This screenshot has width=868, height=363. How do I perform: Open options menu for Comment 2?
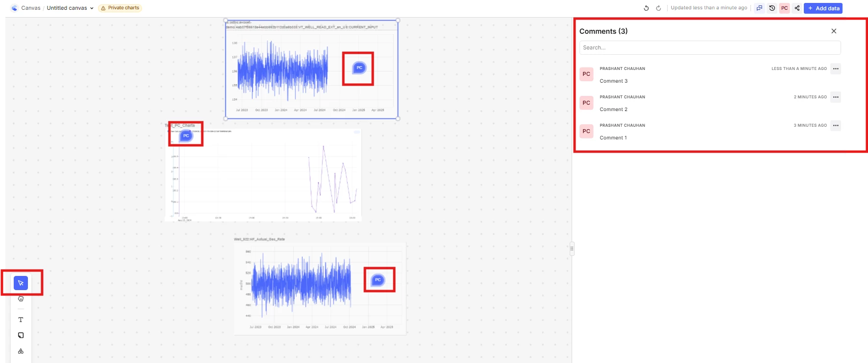click(x=836, y=97)
